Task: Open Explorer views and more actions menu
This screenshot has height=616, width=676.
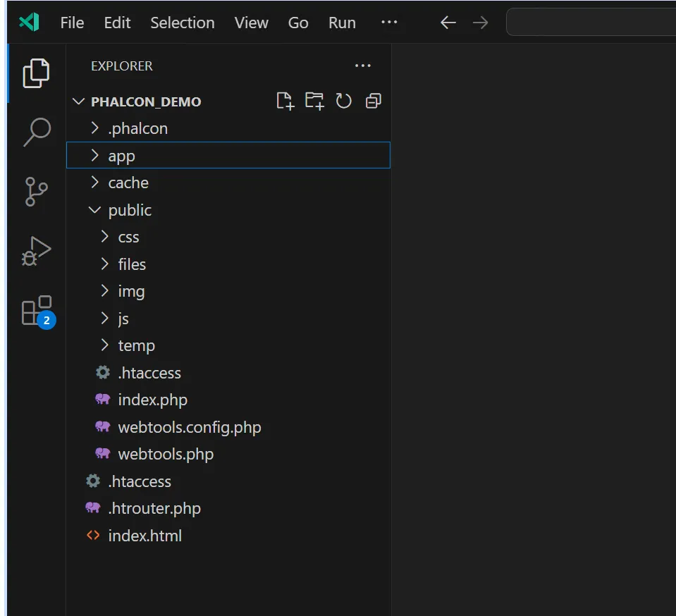Action: 362,66
